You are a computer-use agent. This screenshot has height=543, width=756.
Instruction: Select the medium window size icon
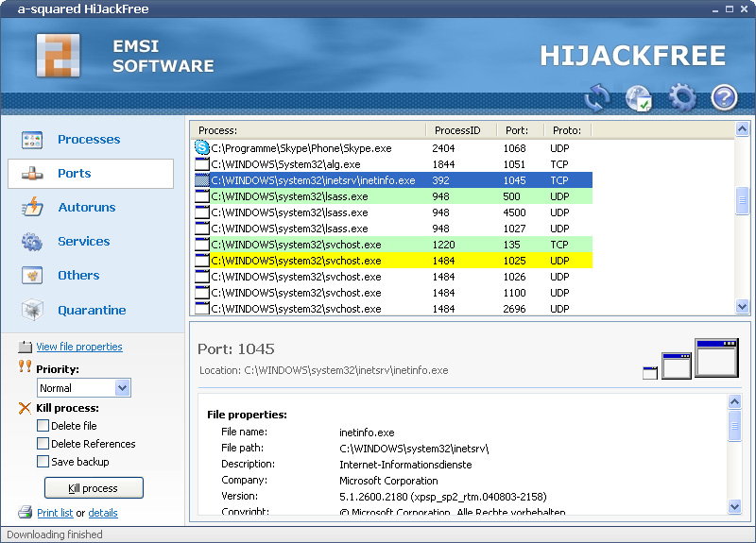click(x=677, y=366)
